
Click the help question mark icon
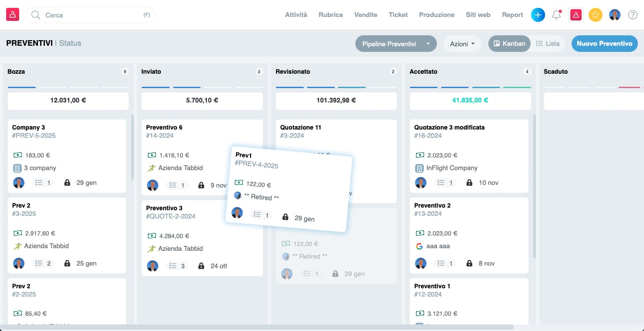(x=633, y=14)
